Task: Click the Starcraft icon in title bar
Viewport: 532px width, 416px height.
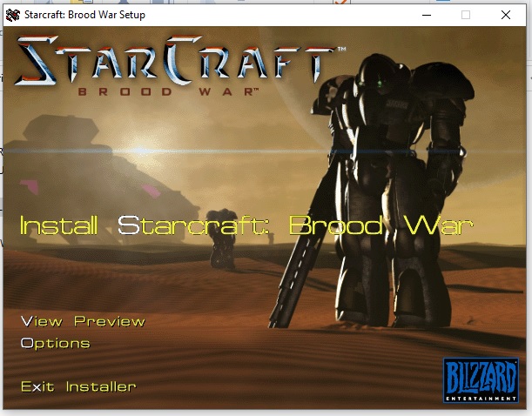Action: [13, 15]
